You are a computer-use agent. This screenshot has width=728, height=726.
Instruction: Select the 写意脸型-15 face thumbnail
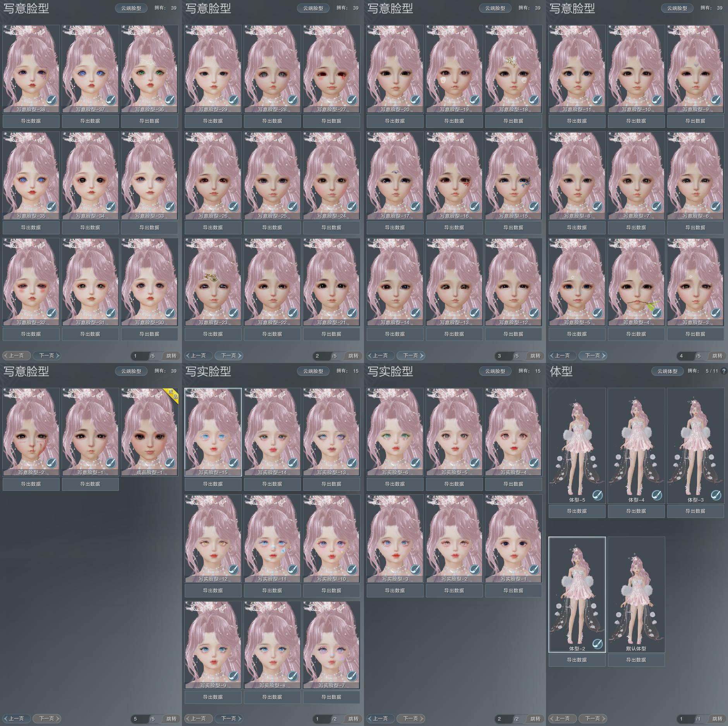point(513,175)
